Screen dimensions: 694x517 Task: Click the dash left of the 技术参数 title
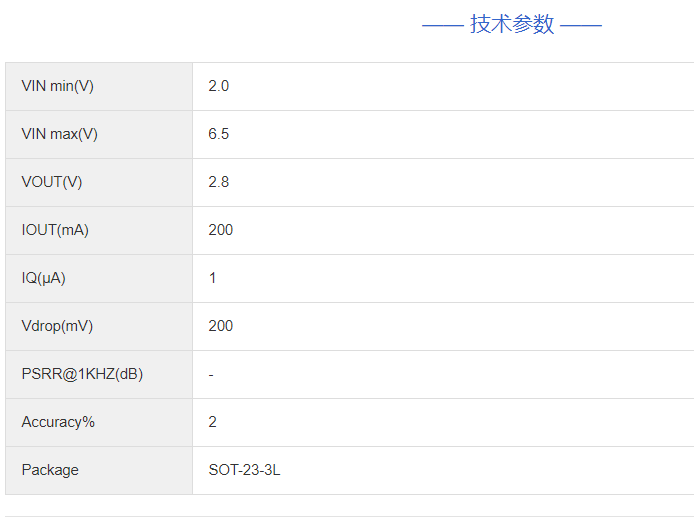tap(443, 25)
